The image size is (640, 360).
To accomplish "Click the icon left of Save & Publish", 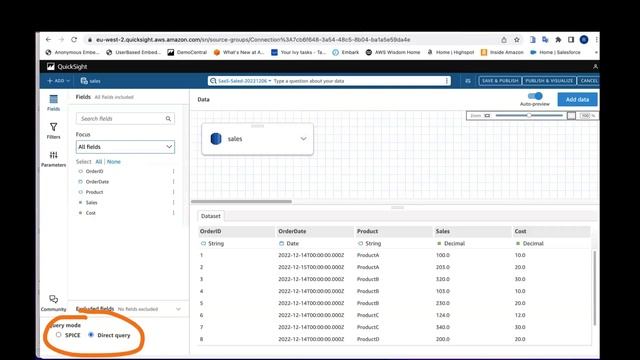I will coord(468,81).
